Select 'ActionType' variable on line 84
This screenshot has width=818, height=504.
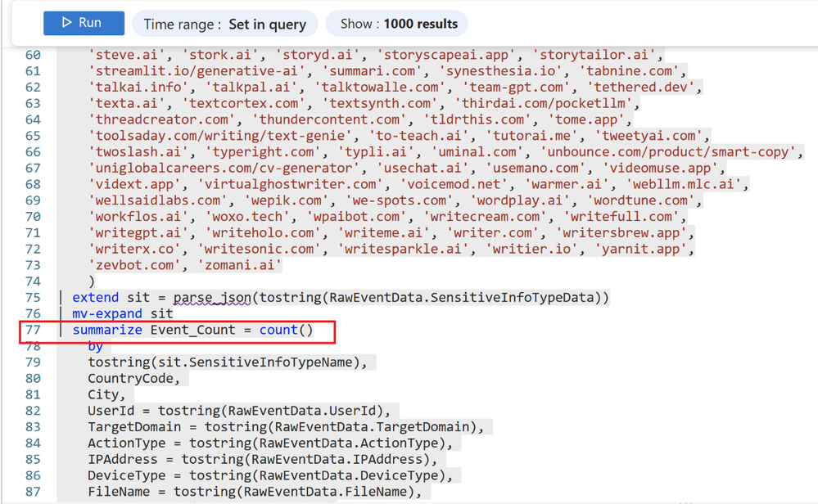(126, 443)
